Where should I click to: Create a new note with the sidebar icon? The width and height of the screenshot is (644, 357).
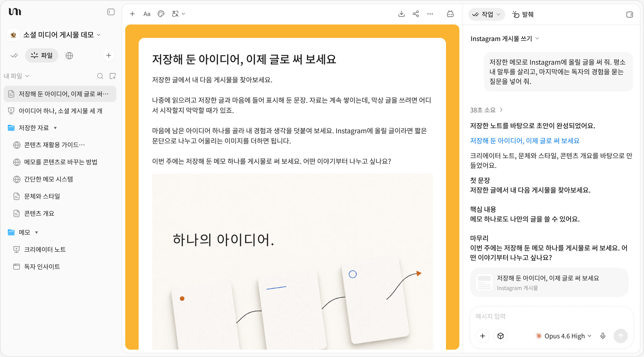pyautogui.click(x=113, y=76)
